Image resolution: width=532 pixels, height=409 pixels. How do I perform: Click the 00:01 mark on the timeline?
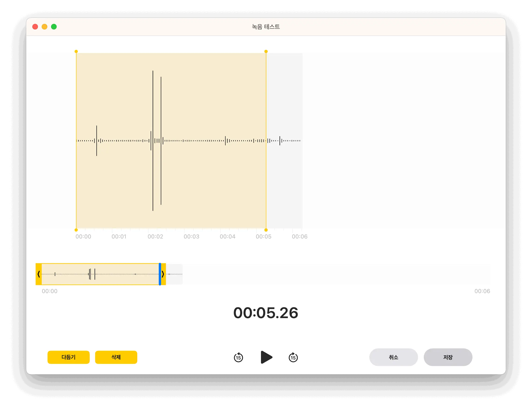point(119,236)
